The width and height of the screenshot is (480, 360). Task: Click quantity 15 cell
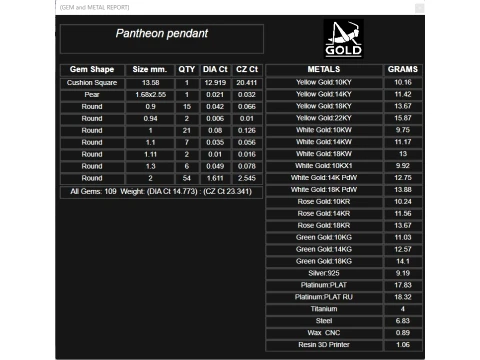(187, 107)
